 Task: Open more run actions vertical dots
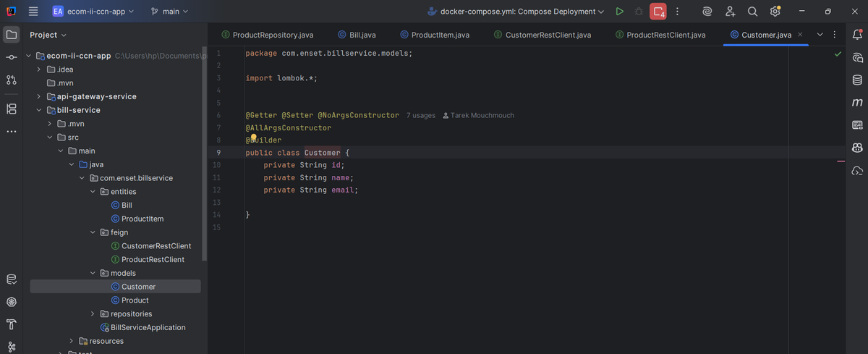(x=677, y=12)
